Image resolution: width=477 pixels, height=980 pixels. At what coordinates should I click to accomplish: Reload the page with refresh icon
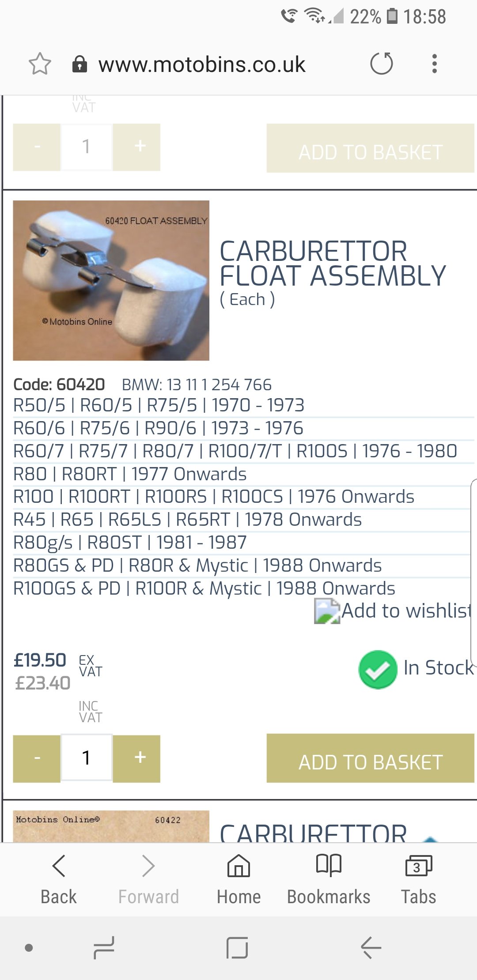(x=382, y=64)
